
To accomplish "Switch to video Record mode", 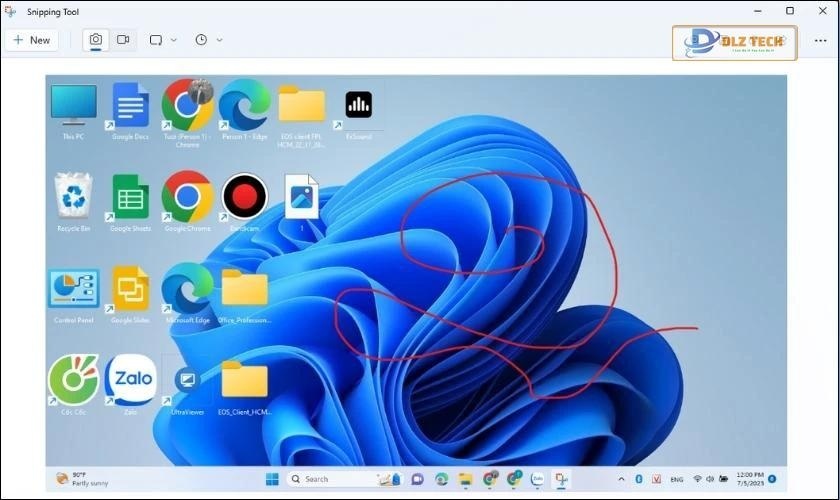I will 123,40.
